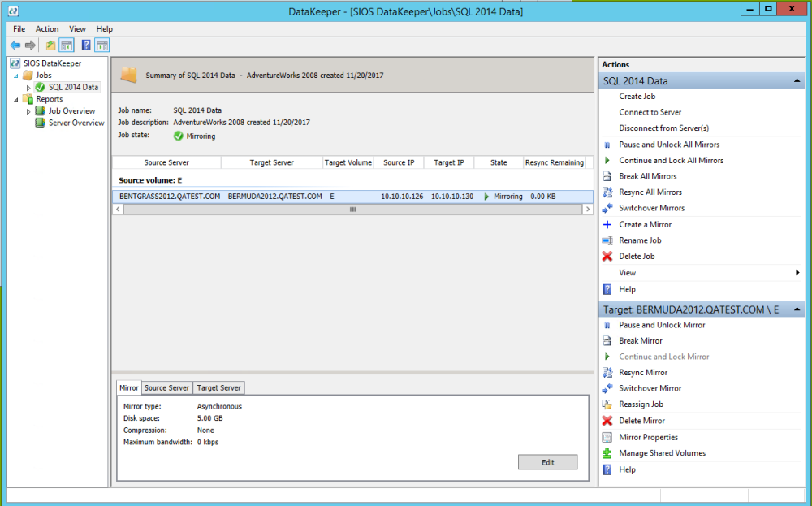Click the Forward arrow toolbar icon
The image size is (812, 506).
pyautogui.click(x=31, y=45)
